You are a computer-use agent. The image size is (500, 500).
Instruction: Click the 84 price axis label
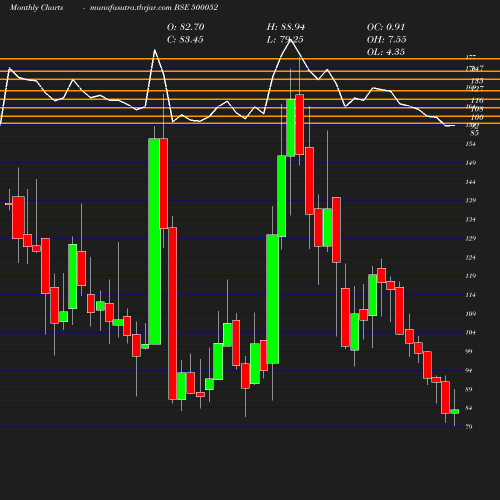469,408
